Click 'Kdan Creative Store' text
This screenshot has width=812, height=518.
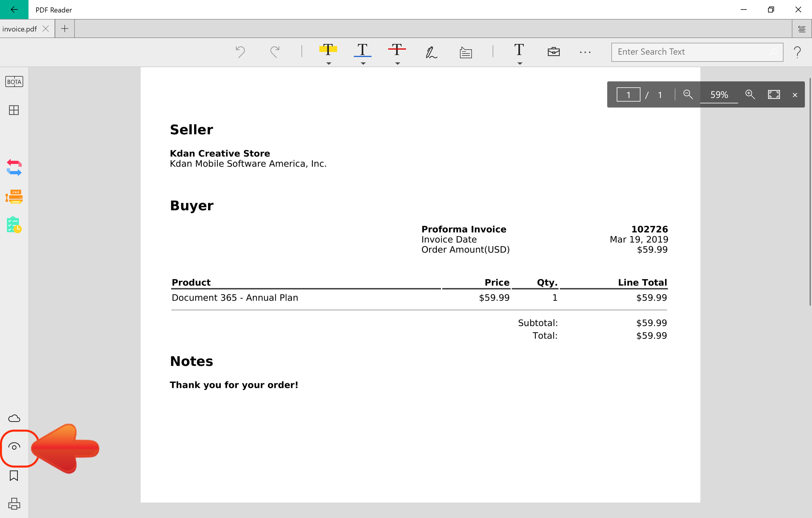click(x=220, y=153)
